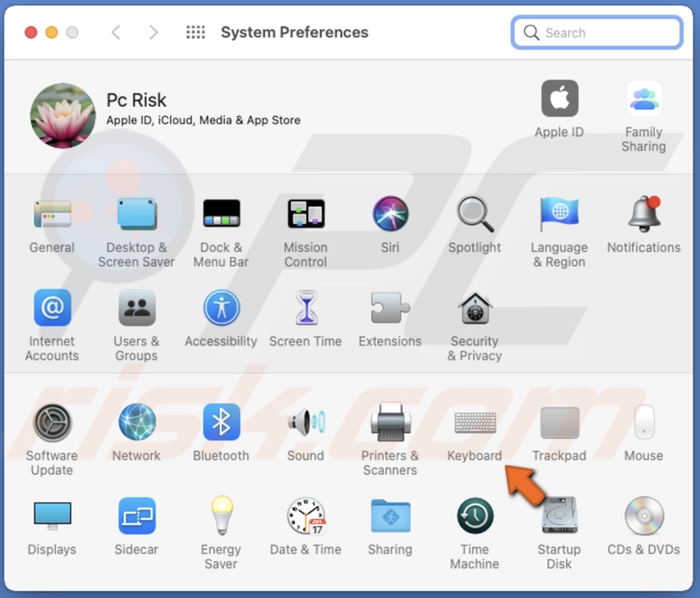Image resolution: width=700 pixels, height=598 pixels.
Task: Open Family Sharing settings
Action: coord(644,100)
